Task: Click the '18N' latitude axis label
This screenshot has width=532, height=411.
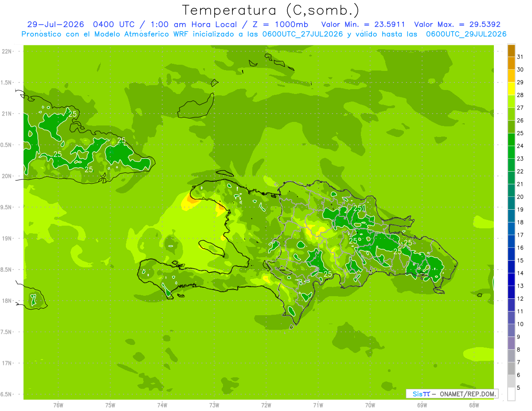Action: [8, 301]
